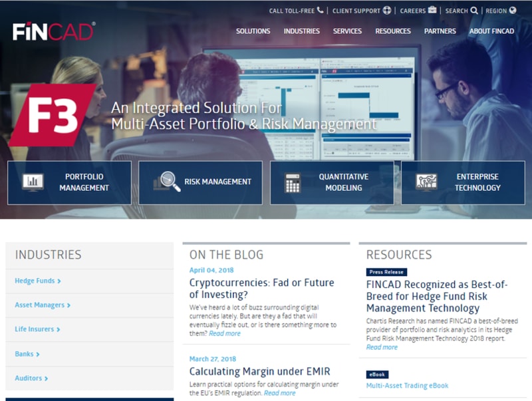Viewport: 532px width, 401px height.
Task: Click the calculator icon in Quantitative Modeling
Action: tap(293, 183)
